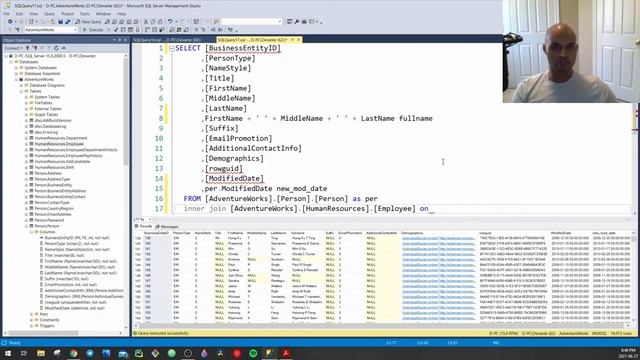Viewport: 640px width, 360px height.
Task: Open the Windows Start menu
Action: pos(8,353)
